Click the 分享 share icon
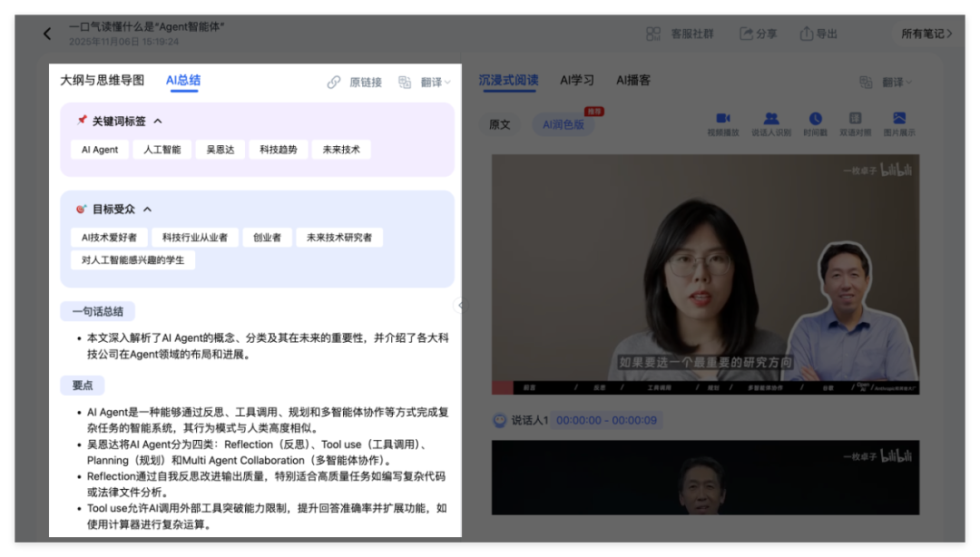980x557 pixels. pyautogui.click(x=746, y=34)
